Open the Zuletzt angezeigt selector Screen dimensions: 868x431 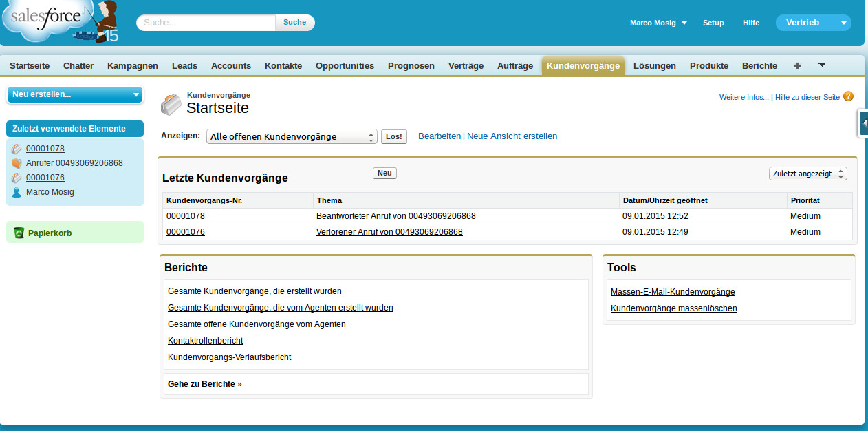click(x=807, y=174)
